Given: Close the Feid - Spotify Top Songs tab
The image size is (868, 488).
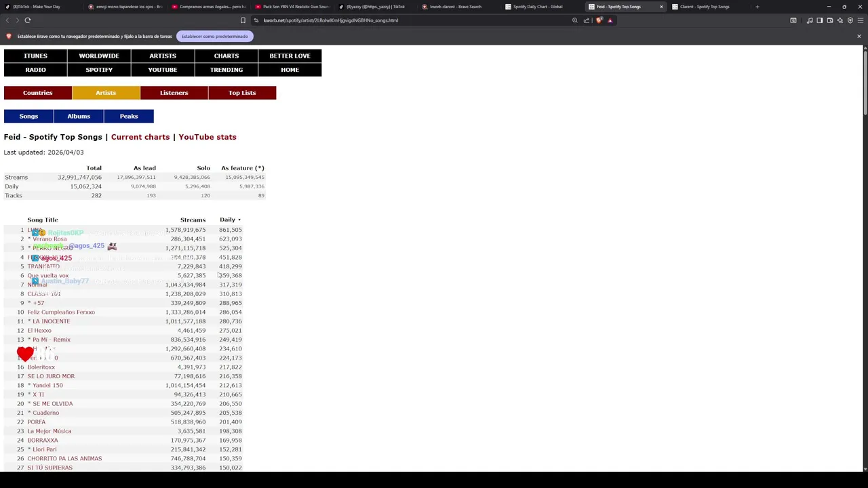Looking at the screenshot, I should (661, 7).
